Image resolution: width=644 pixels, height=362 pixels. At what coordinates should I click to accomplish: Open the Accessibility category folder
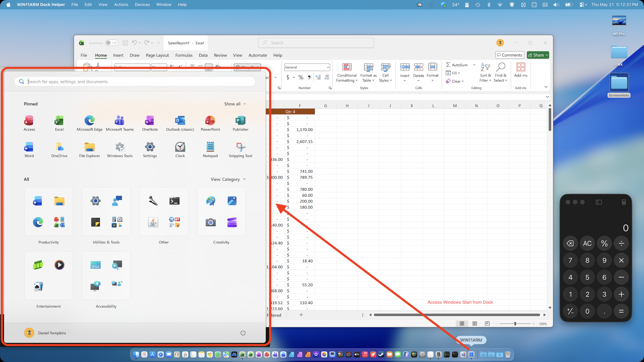106,276
